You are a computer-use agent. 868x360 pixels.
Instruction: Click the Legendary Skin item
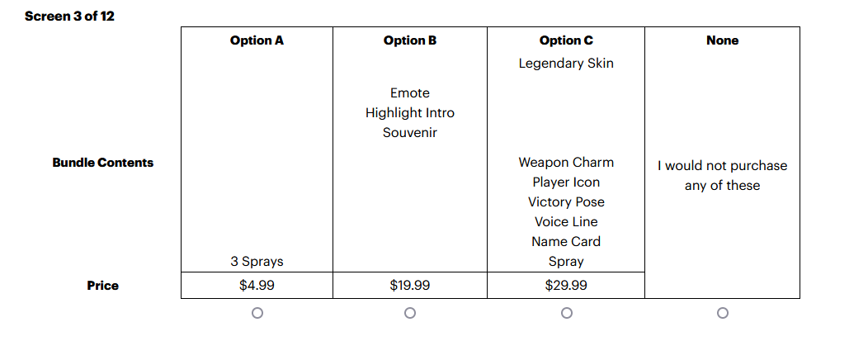566,64
